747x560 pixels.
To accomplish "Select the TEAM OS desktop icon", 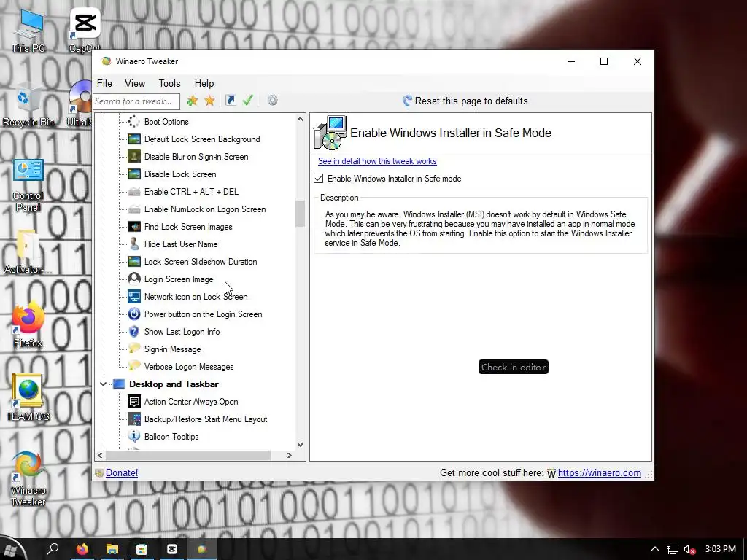I will pos(28,398).
